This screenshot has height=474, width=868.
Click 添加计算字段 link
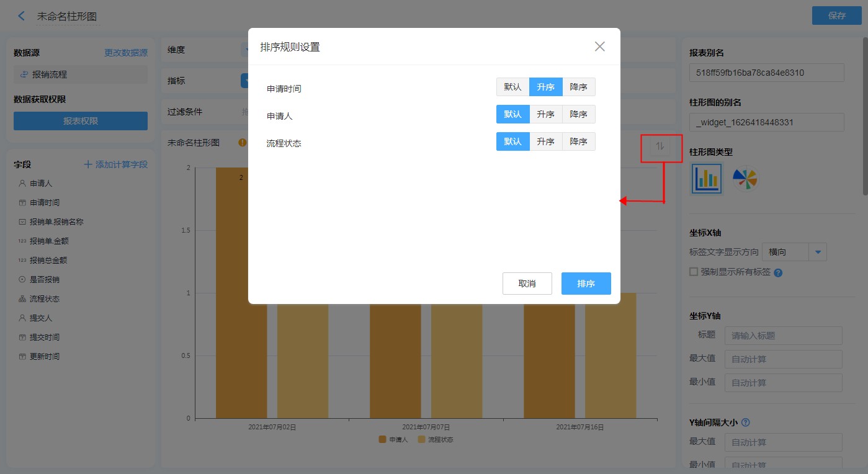[x=116, y=164]
